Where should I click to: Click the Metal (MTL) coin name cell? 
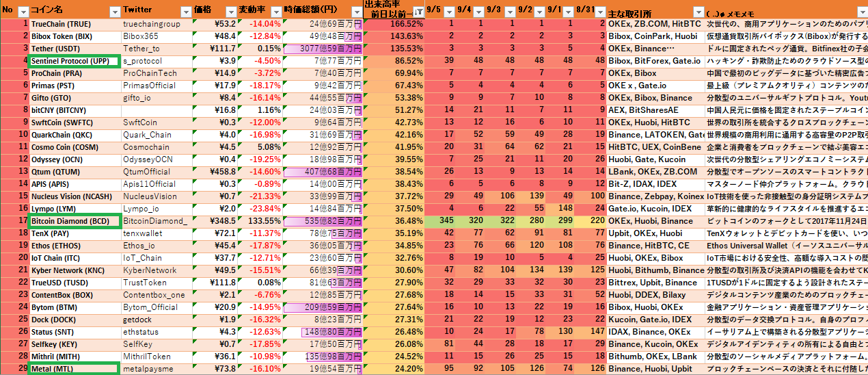pos(74,369)
